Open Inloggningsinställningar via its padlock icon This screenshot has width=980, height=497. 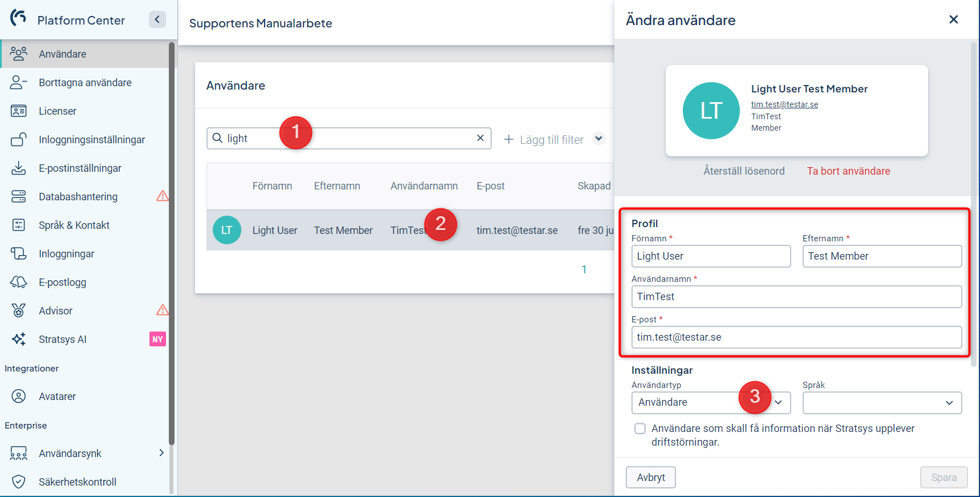coord(19,139)
